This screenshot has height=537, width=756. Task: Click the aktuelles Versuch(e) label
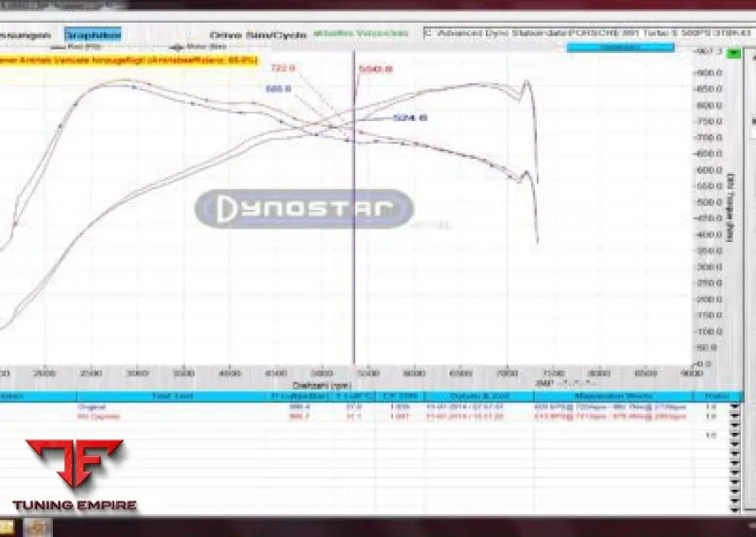[x=361, y=34]
